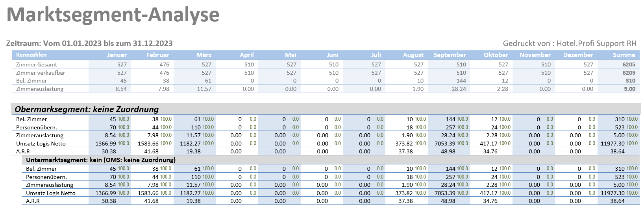
Task: Click Obermarksegment A.R.R Summe value 38.64
Action: tap(617, 151)
